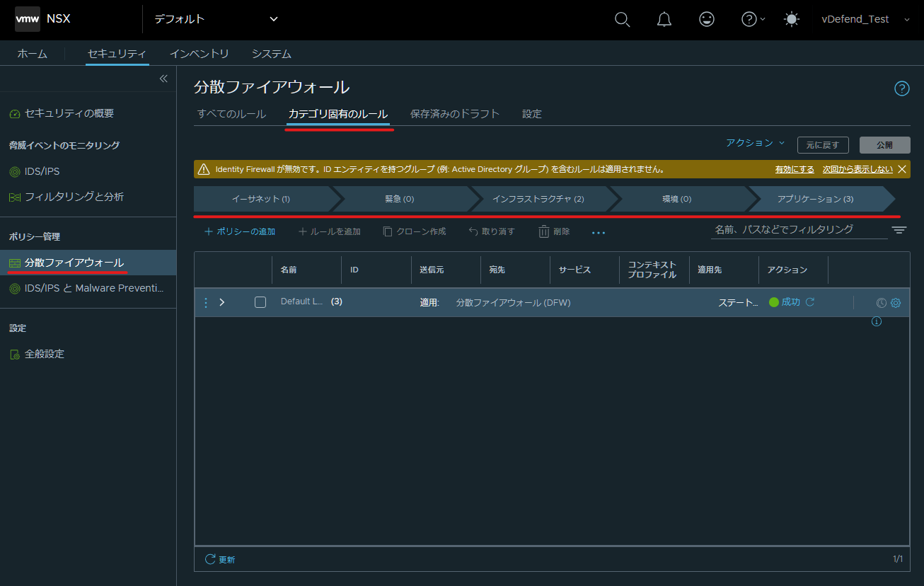Collapse the left sidebar with double chevron
The height and width of the screenshot is (586, 924).
click(x=163, y=79)
